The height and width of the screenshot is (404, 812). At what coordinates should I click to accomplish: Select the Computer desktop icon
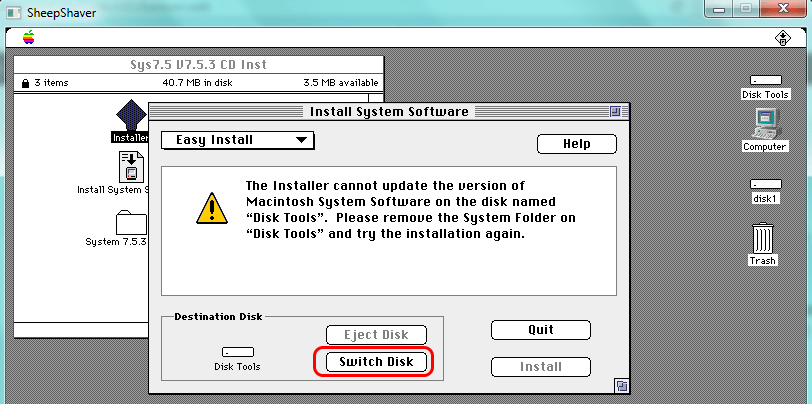[765, 124]
